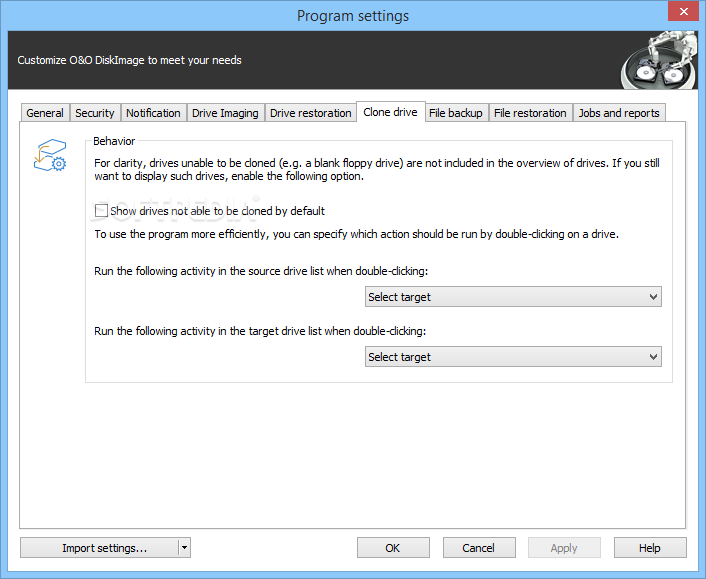This screenshot has height=579, width=706.
Task: Expand the Import settings arrow menu
Action: point(184,548)
